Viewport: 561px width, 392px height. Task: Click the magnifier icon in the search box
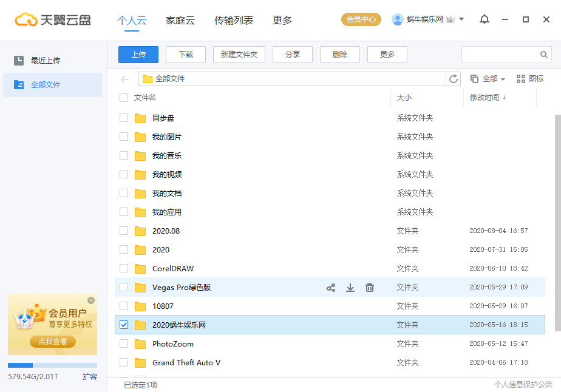(x=544, y=55)
